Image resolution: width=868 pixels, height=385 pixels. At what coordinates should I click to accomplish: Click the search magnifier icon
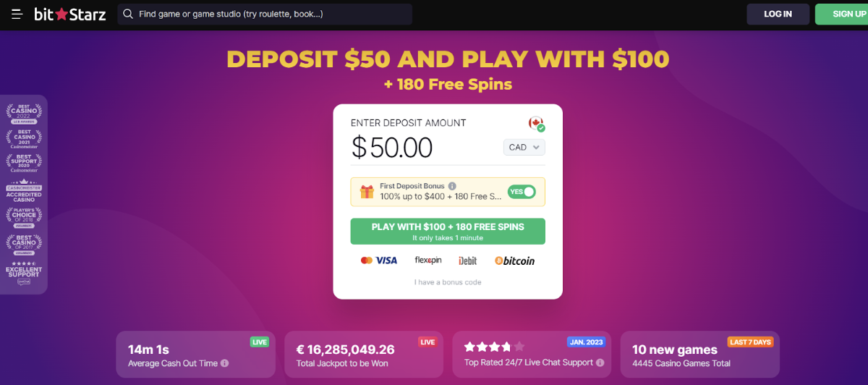[x=128, y=14]
